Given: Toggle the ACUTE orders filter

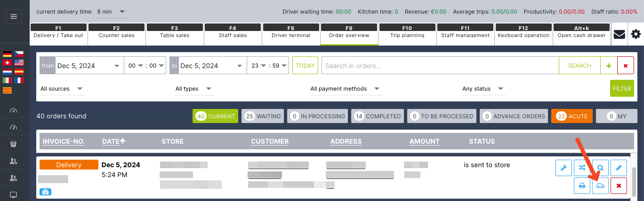Looking at the screenshot, I should click(572, 116).
